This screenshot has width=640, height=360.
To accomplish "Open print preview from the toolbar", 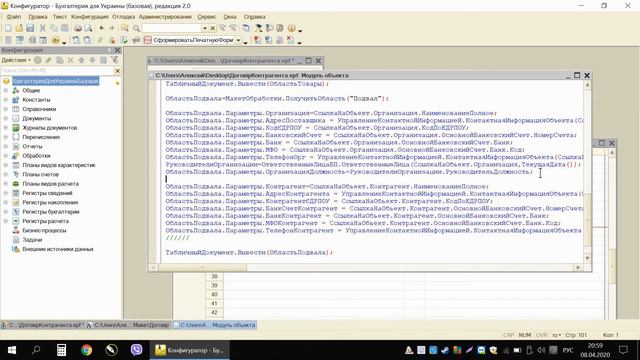I will [88, 28].
